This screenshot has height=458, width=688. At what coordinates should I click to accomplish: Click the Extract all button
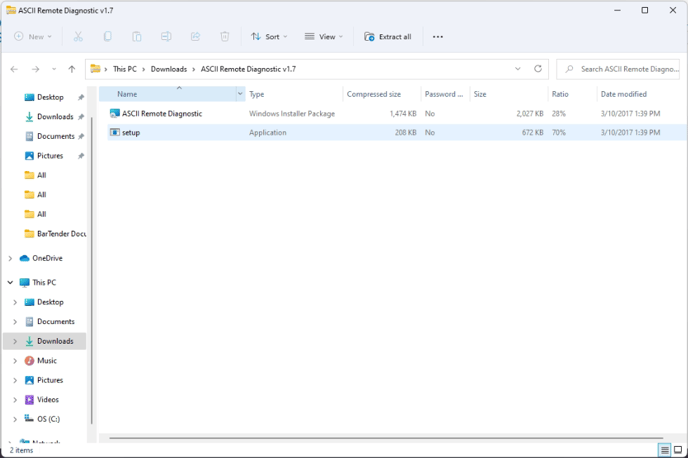388,37
